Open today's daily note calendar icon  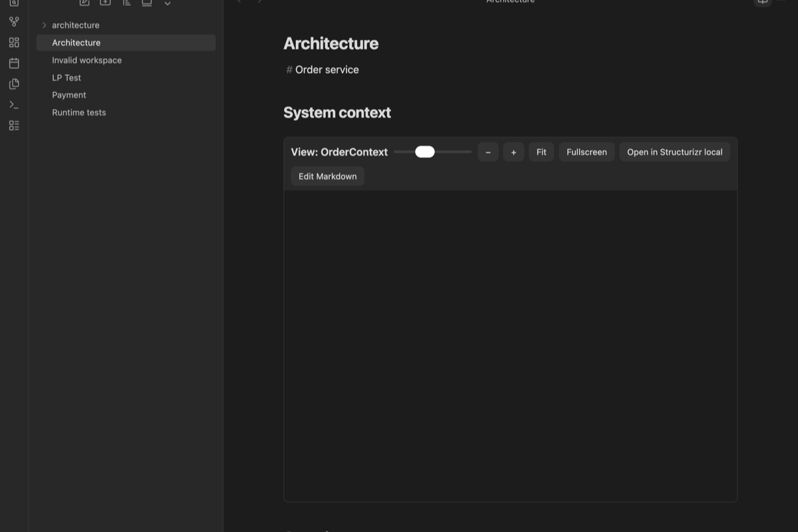click(14, 63)
